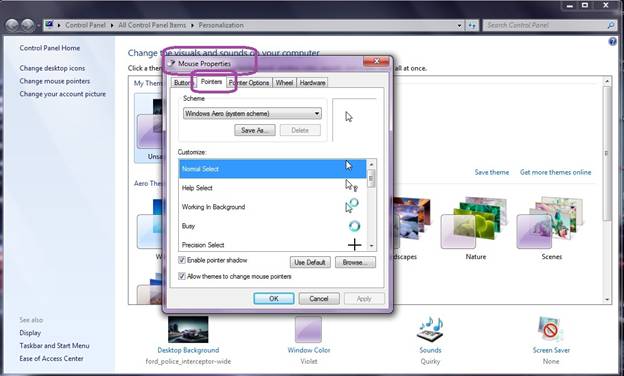Open the Screen Saver icon
624x376 pixels.
click(551, 329)
